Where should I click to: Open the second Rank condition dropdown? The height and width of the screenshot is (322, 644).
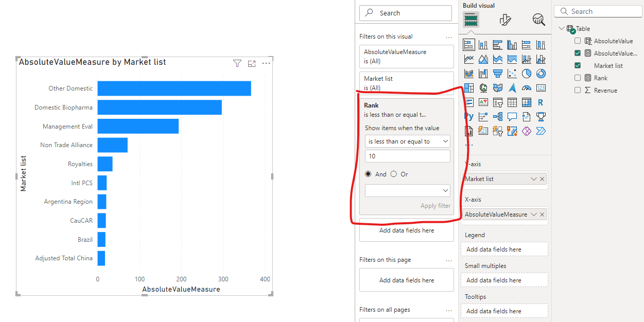pos(408,190)
